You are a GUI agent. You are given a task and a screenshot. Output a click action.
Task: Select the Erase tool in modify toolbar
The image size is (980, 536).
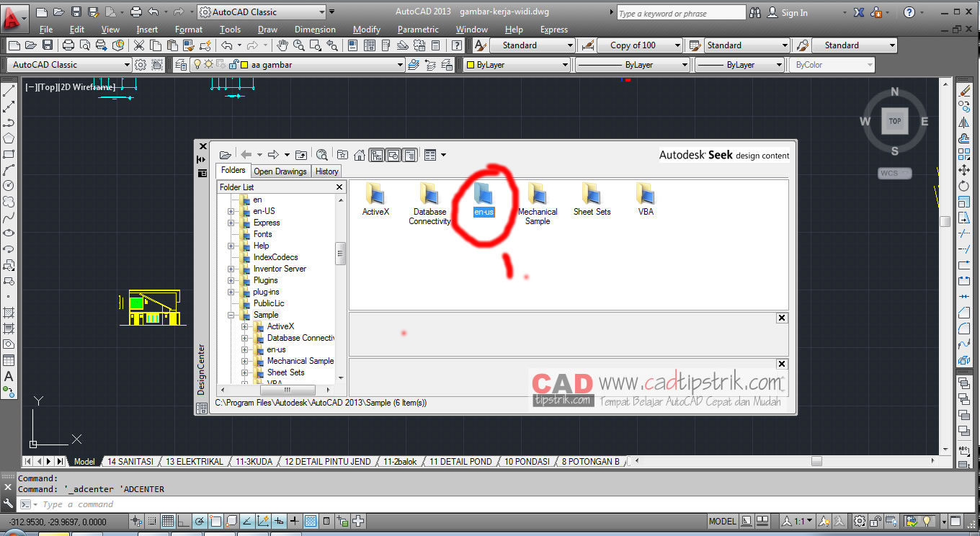(x=964, y=91)
